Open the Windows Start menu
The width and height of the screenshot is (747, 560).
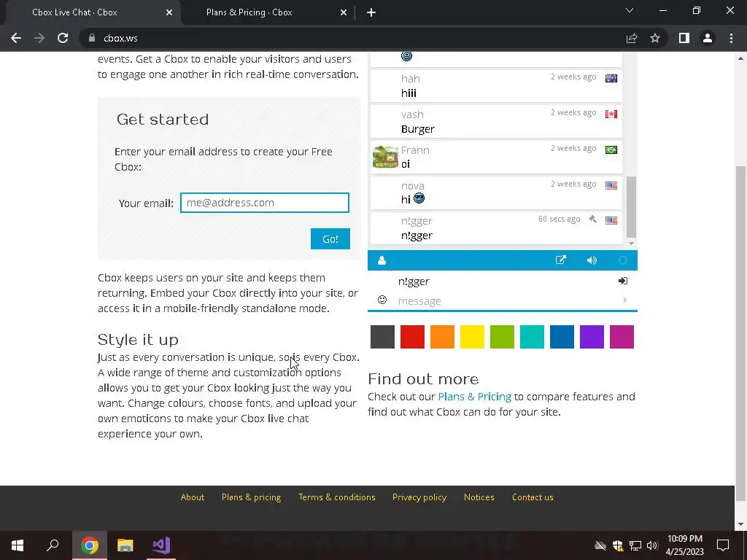[18, 545]
